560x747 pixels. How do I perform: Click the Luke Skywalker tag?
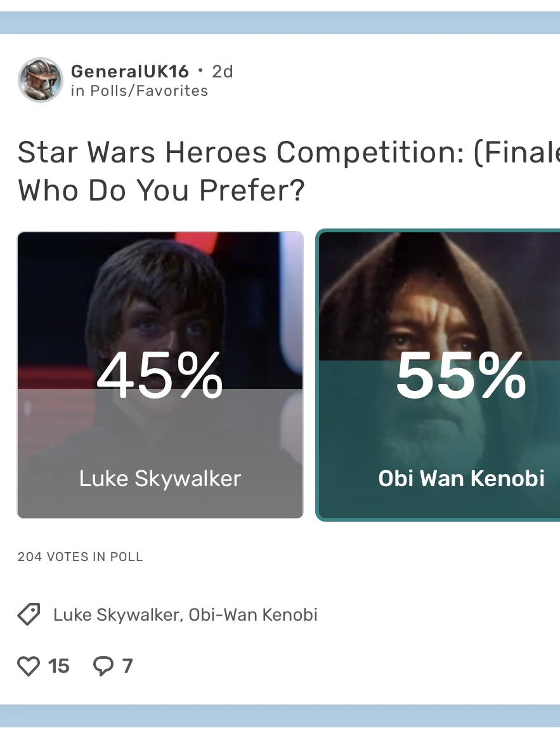click(x=108, y=614)
